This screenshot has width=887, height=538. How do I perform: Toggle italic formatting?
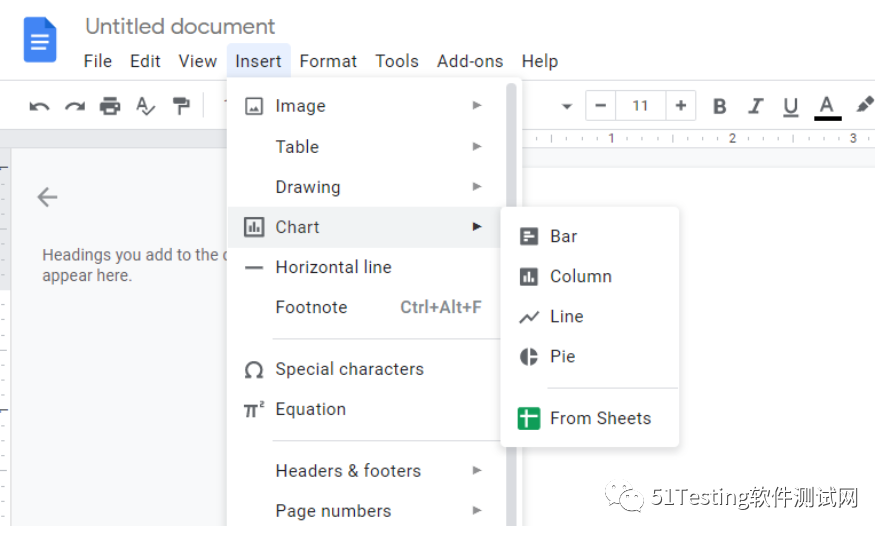point(755,106)
